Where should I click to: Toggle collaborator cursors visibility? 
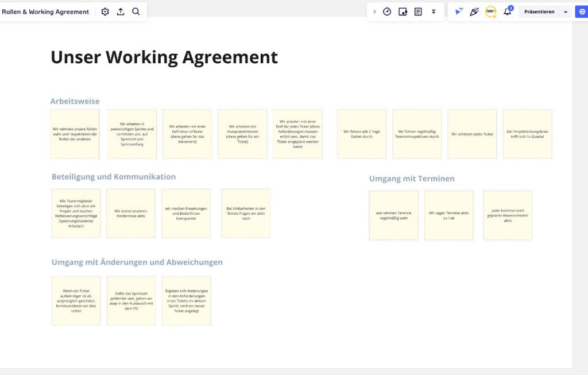tap(459, 11)
